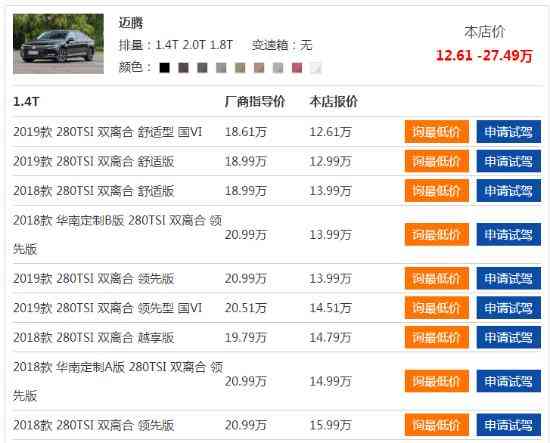The height and width of the screenshot is (443, 550).
Task: Select the pink-red color swatch
Action: click(x=297, y=68)
